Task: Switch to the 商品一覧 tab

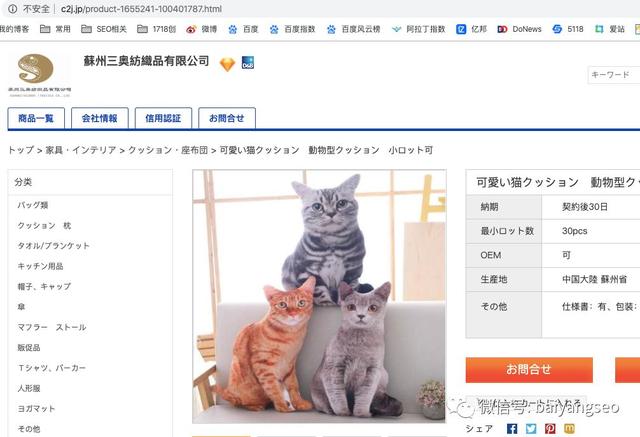Action: 36,118
